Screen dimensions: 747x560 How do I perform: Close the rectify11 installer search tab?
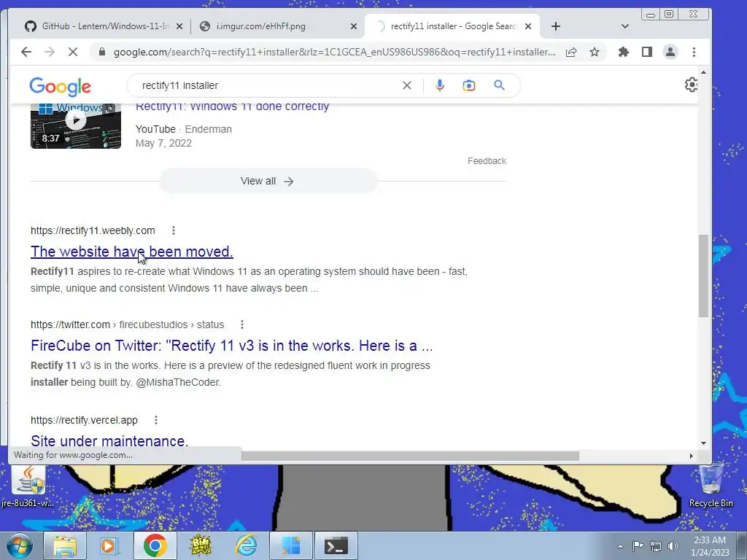(528, 26)
